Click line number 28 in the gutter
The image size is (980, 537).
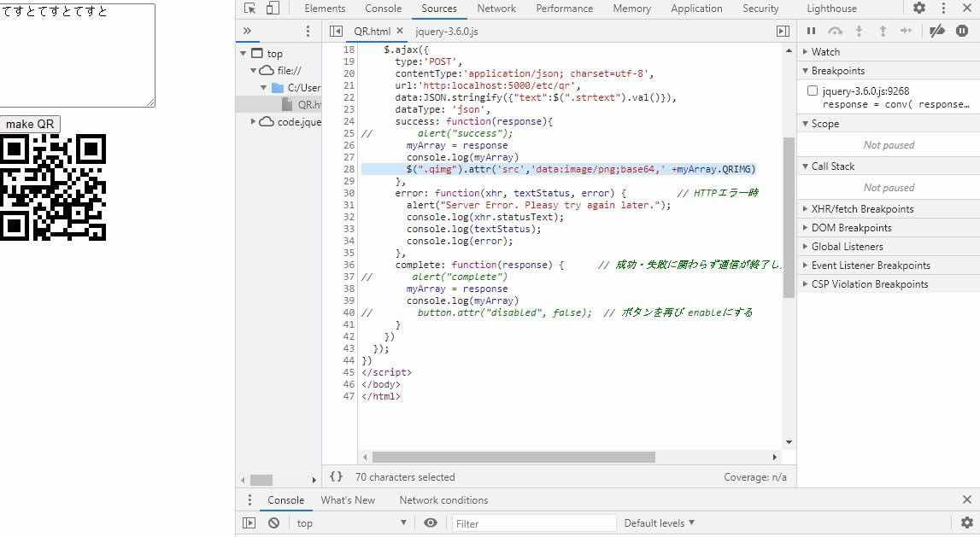click(348, 169)
